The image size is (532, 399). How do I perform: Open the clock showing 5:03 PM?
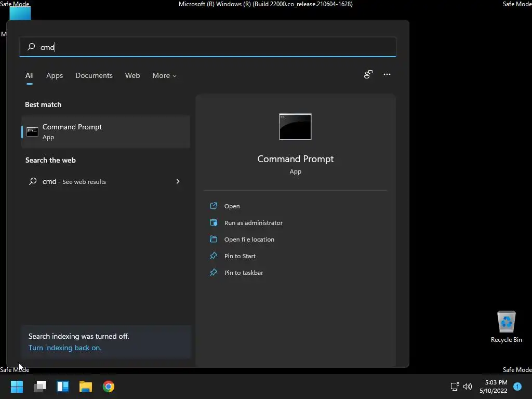494,387
